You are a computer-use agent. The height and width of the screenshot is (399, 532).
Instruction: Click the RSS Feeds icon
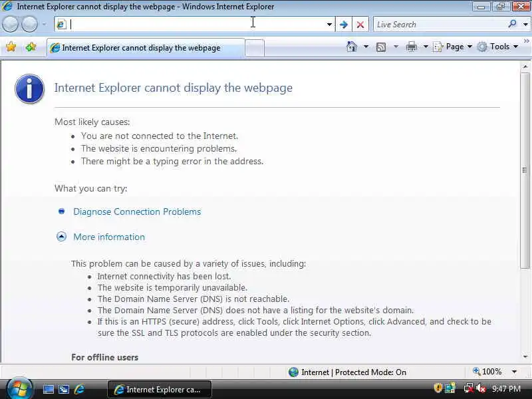[x=381, y=47]
